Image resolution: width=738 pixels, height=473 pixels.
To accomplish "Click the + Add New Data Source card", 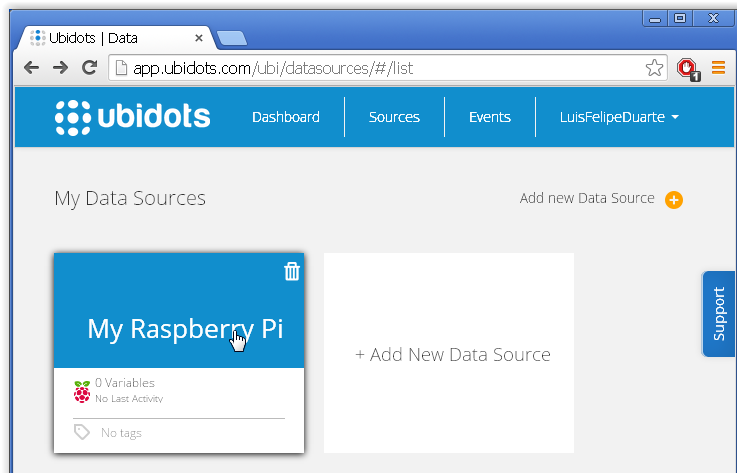I will 449,353.
